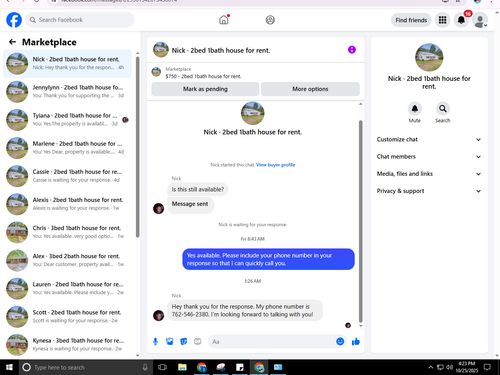Send a voice clip microphone icon
This screenshot has height=375, width=500.
click(155, 341)
